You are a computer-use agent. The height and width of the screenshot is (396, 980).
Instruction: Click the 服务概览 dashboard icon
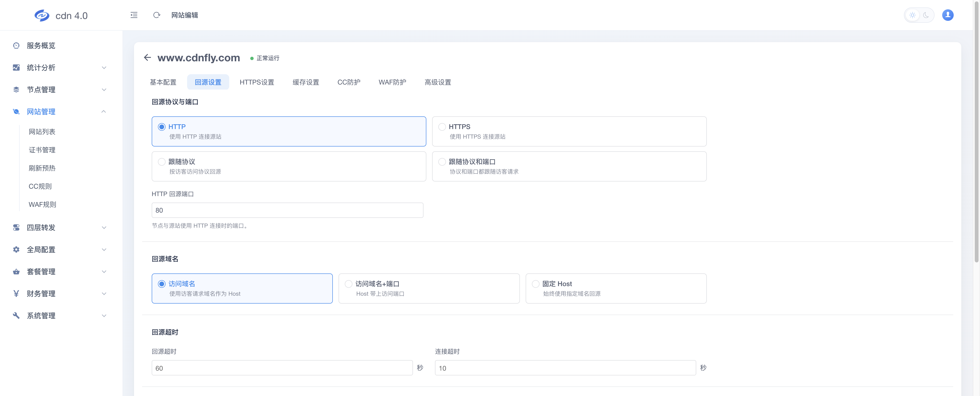tap(16, 46)
